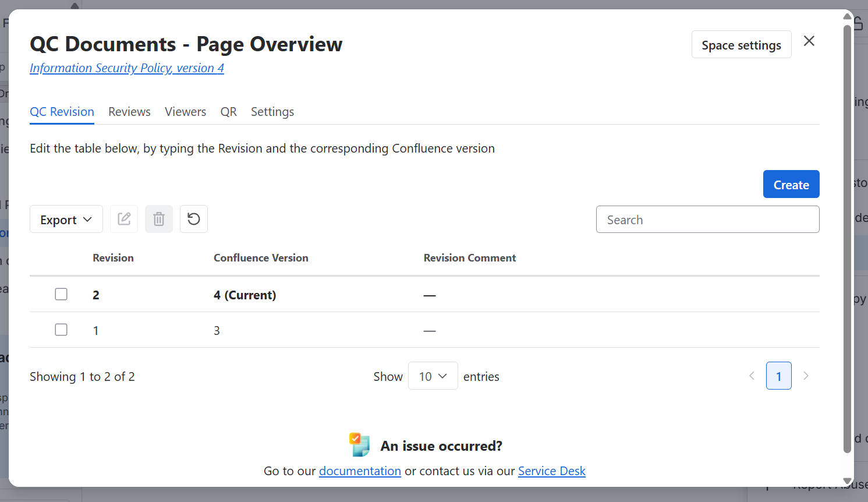The image size is (868, 502).
Task: Open the Export dropdown
Action: (x=66, y=219)
